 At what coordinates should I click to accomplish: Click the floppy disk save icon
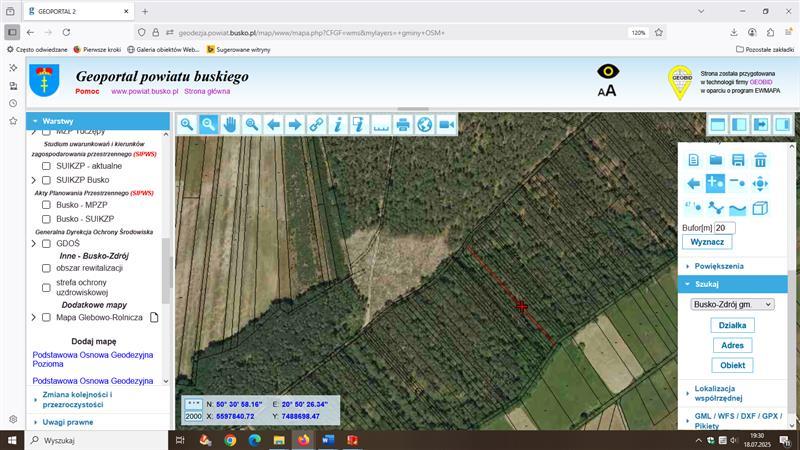point(738,159)
